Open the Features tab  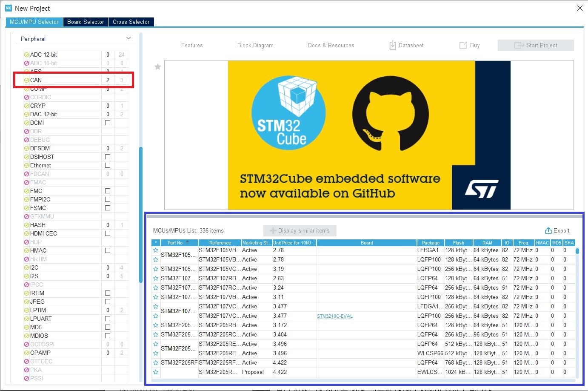pos(192,45)
